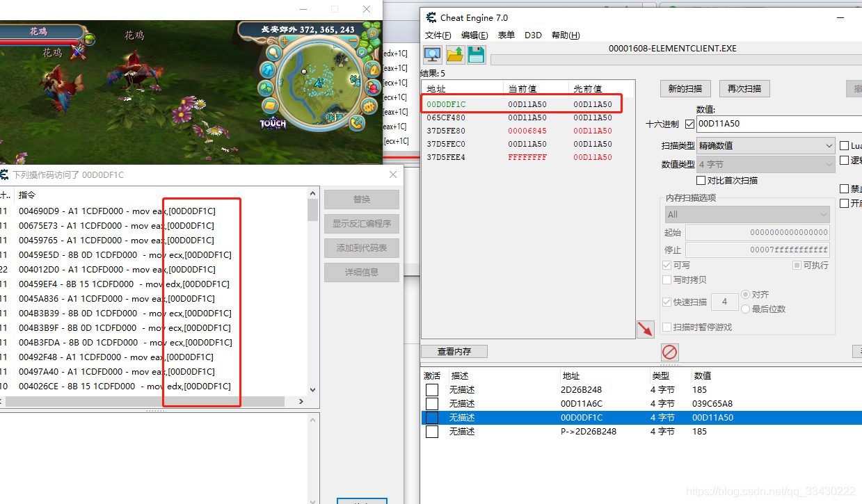Click the 查看内存 button

[x=454, y=352]
